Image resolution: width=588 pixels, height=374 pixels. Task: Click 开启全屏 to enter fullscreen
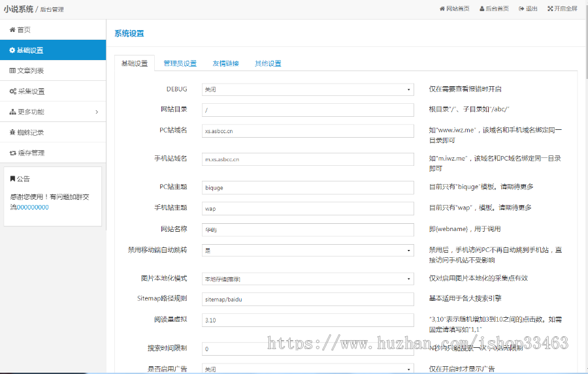(x=563, y=8)
